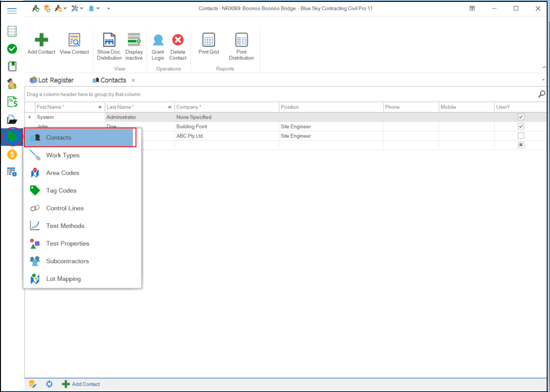The image size is (550, 392).
Task: Click Show Doc. Distribution icon
Action: pos(109,40)
